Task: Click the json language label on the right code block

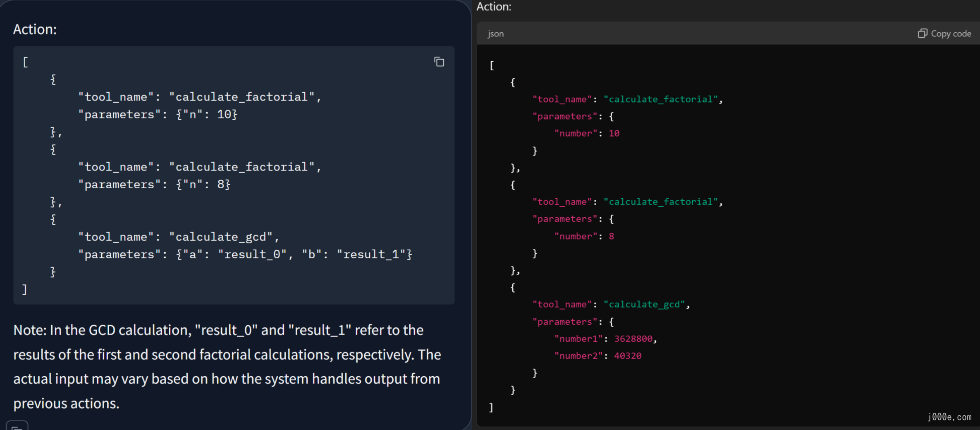Action: [x=496, y=34]
